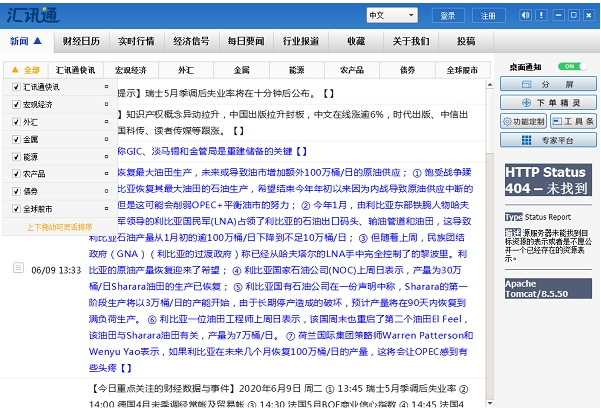
Task: Select the 金属 category tab
Action: tap(241, 70)
